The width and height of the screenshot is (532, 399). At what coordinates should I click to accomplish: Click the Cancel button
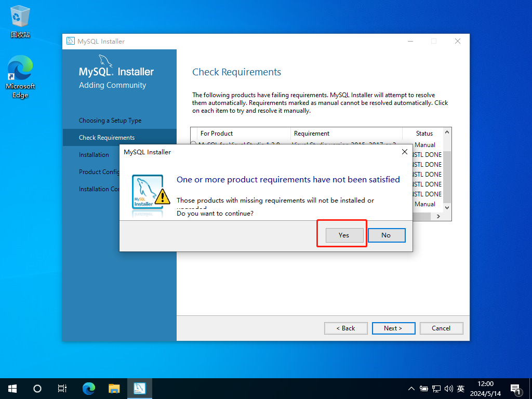[441, 328]
